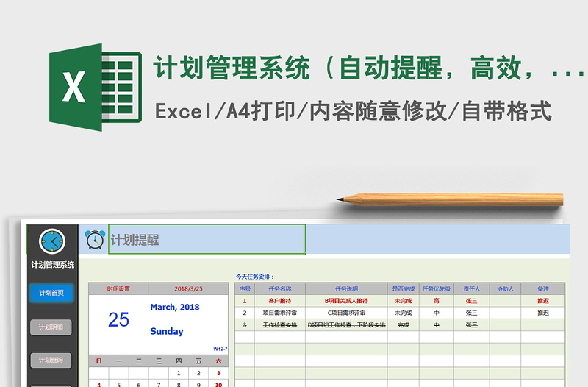Select 未完成 status in the 客户接待 row
This screenshot has width=588, height=387.
pyautogui.click(x=403, y=301)
